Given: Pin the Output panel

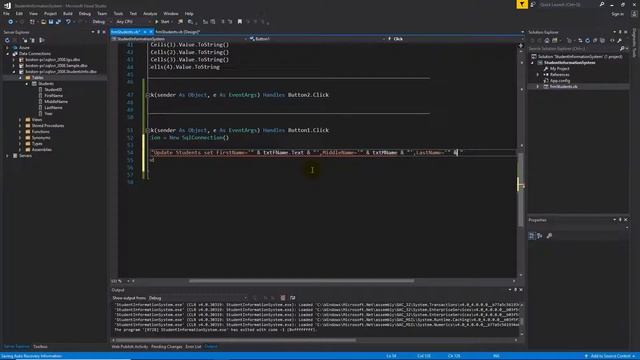Looking at the screenshot, I should (x=515, y=290).
